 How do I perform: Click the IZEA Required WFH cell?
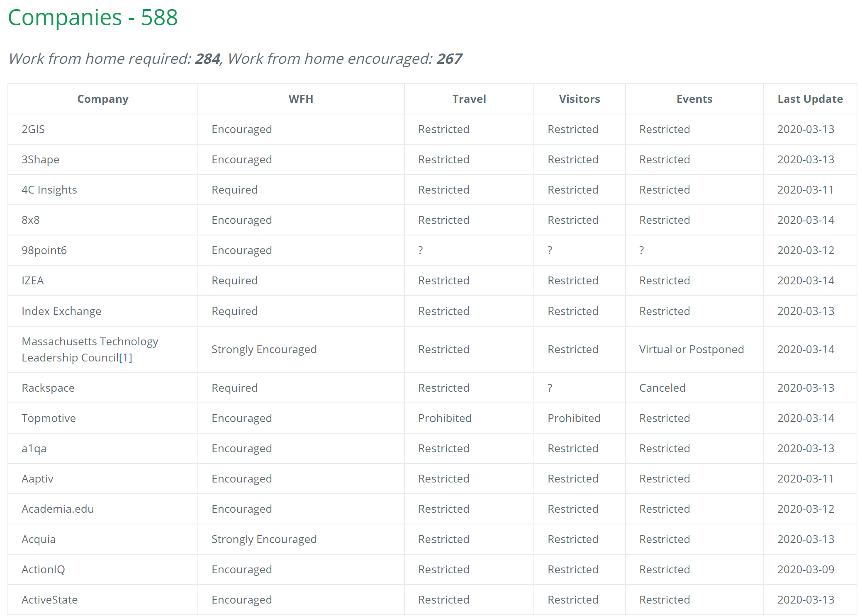pos(234,281)
